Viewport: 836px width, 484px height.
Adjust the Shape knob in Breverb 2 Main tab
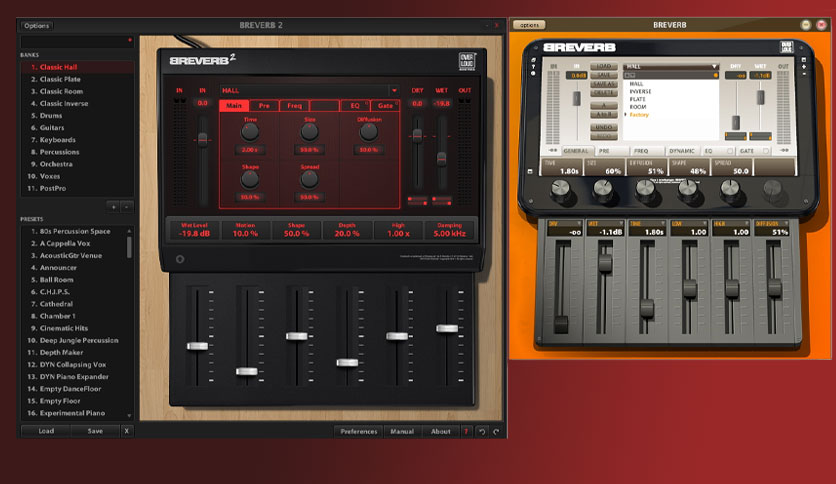(250, 180)
